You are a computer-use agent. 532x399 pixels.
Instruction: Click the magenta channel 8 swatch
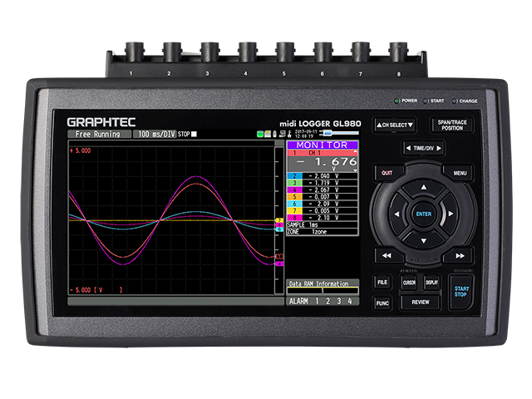pyautogui.click(x=294, y=218)
